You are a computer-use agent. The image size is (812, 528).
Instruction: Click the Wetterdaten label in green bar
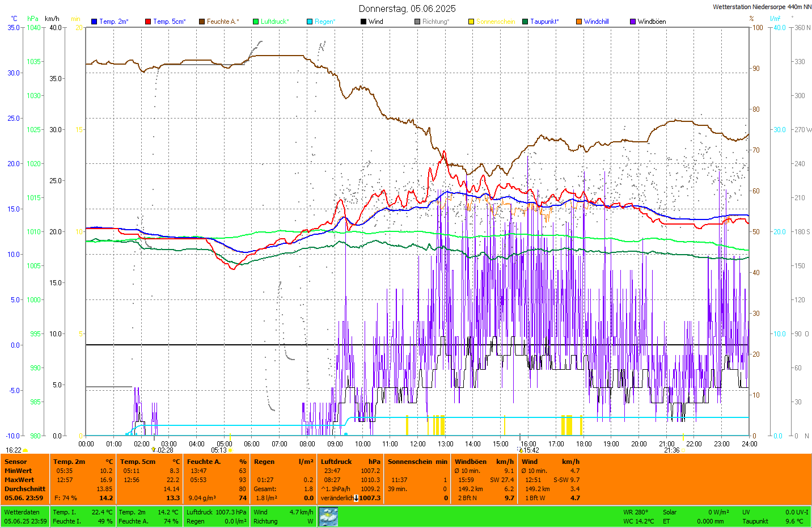coord(22,512)
